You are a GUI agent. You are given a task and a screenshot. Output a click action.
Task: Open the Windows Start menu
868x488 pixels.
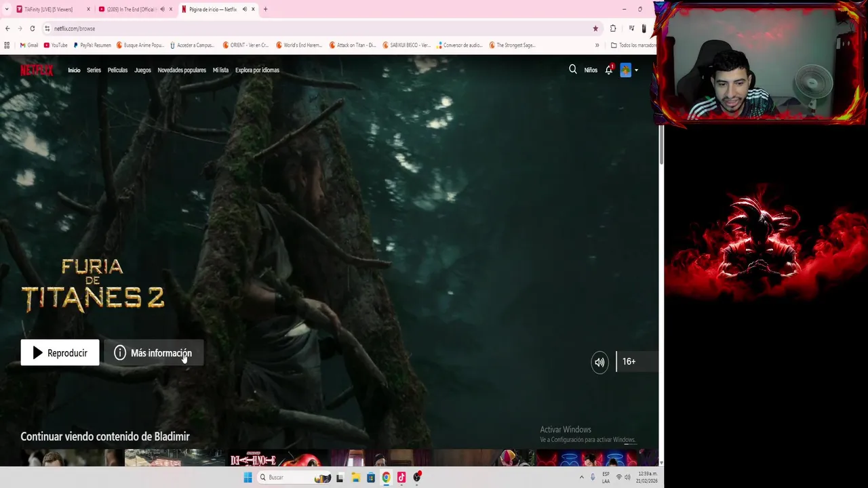tap(248, 477)
